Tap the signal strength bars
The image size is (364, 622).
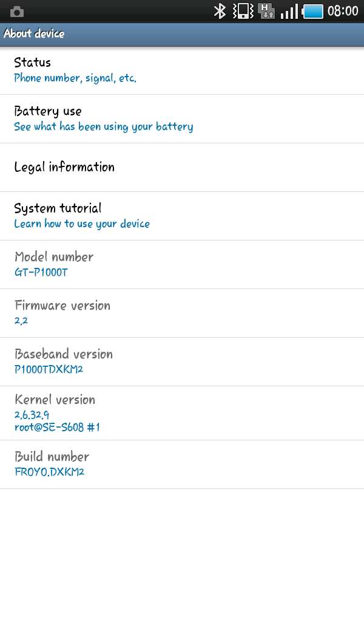click(289, 11)
